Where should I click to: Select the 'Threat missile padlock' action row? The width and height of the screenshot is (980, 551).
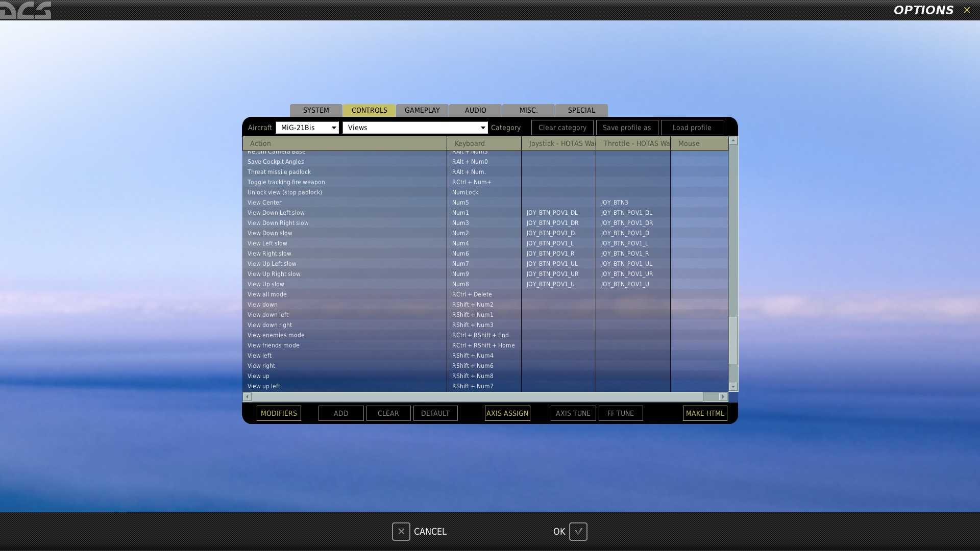point(485,172)
